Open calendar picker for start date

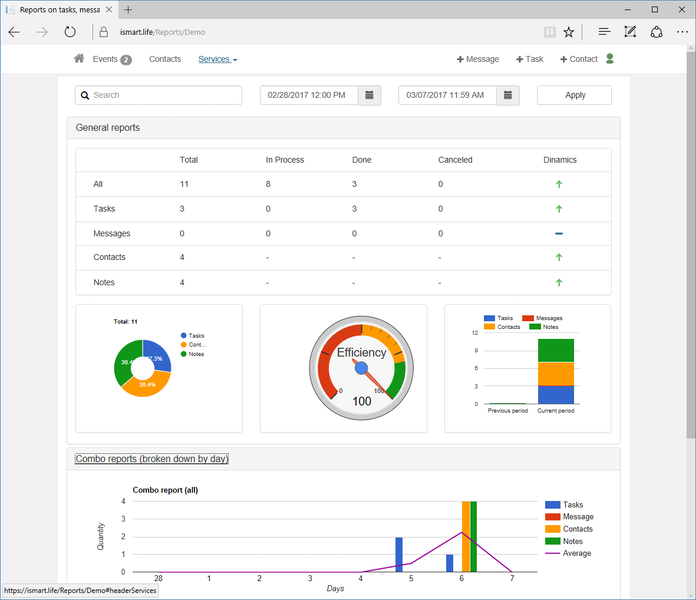(x=370, y=95)
